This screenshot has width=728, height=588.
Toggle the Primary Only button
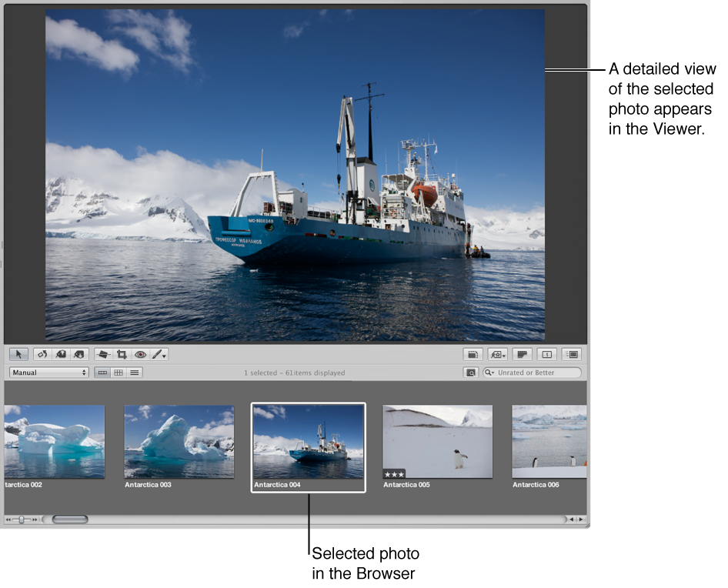click(546, 355)
